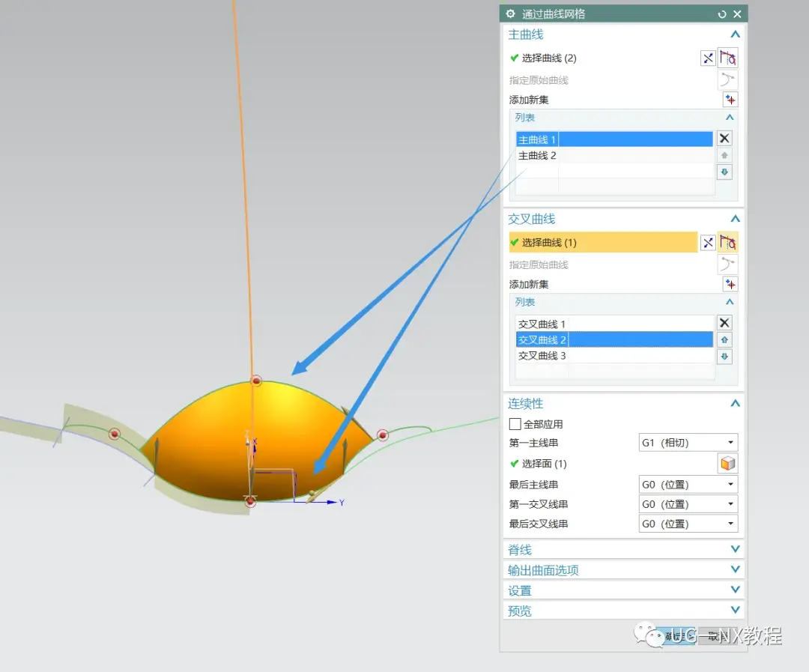Open 最后主线串 continuity dropdown
The height and width of the screenshot is (672, 809).
688,484
